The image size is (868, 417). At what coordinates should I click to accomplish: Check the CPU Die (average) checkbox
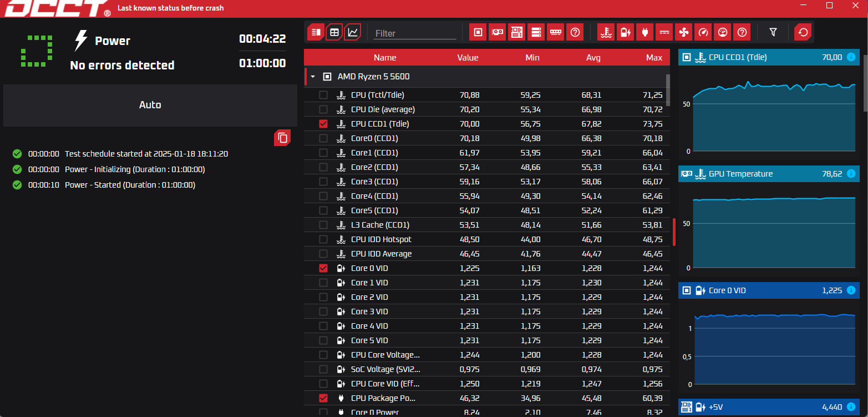pyautogui.click(x=323, y=109)
